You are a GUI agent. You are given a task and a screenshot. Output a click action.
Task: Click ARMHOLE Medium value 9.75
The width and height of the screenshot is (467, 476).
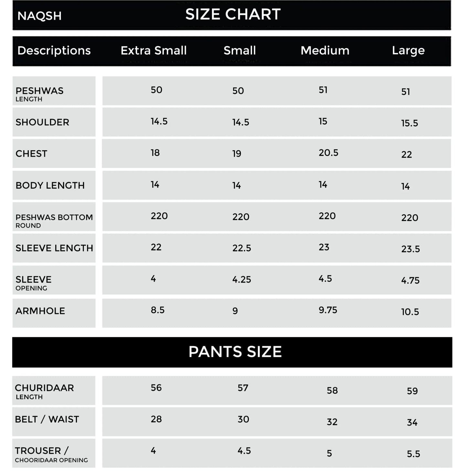pos(328,310)
